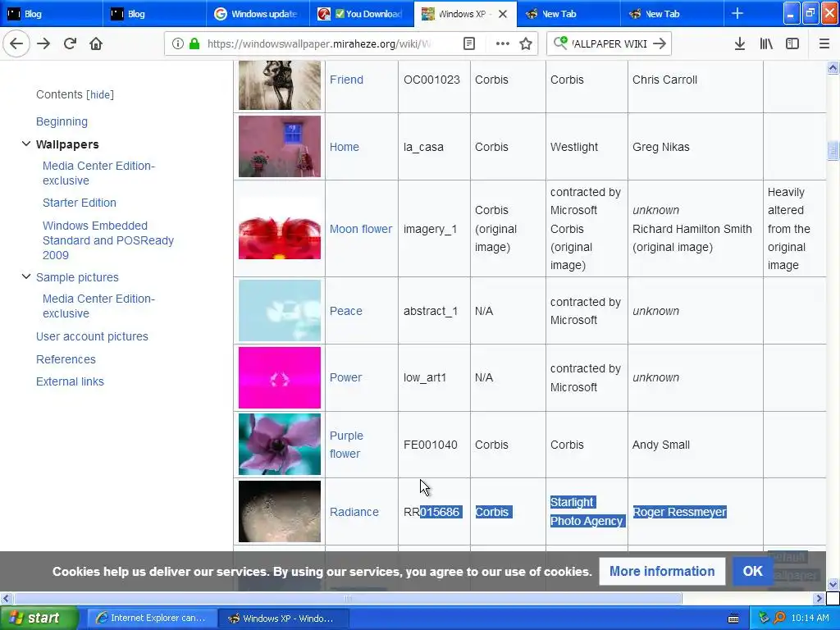Image resolution: width=840 pixels, height=630 pixels.
Task: Open the Home wallpaper link
Action: tap(344, 147)
